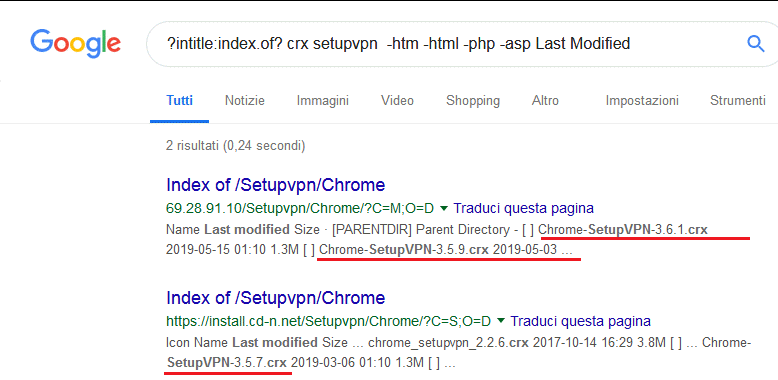
Task: Open Impostazioni settings
Action: click(642, 101)
